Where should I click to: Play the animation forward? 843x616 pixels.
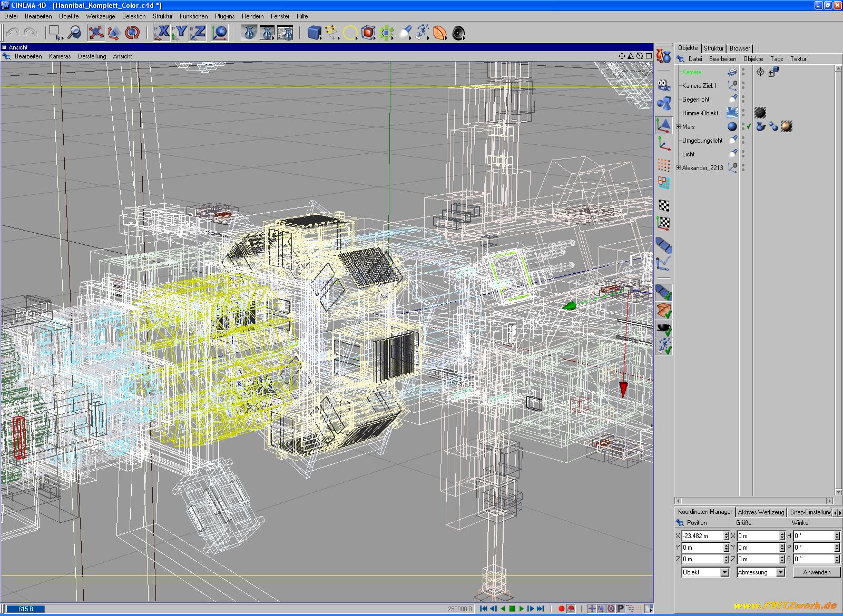click(521, 609)
